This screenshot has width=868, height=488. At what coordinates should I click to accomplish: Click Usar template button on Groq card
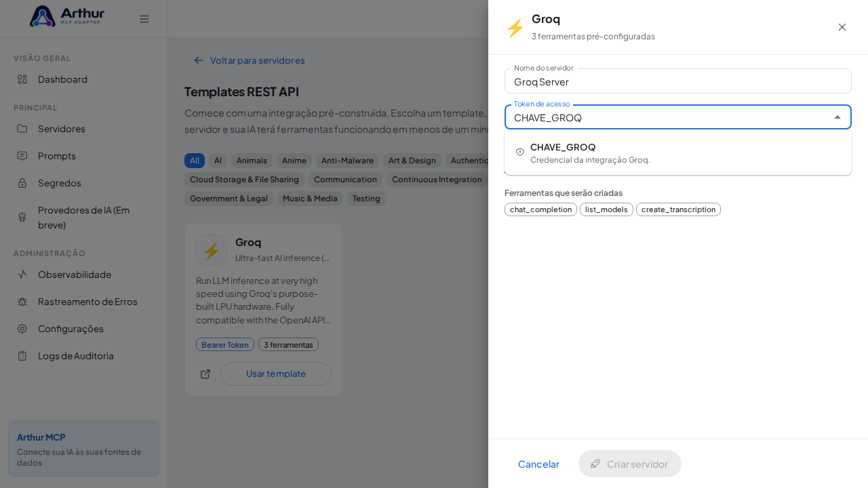coord(276,374)
